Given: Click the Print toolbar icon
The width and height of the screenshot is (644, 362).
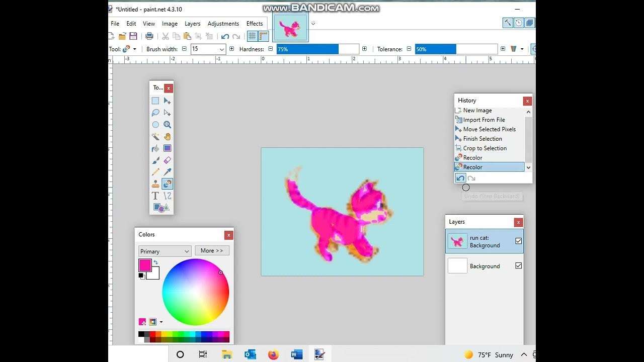Looking at the screenshot, I should pos(149,36).
